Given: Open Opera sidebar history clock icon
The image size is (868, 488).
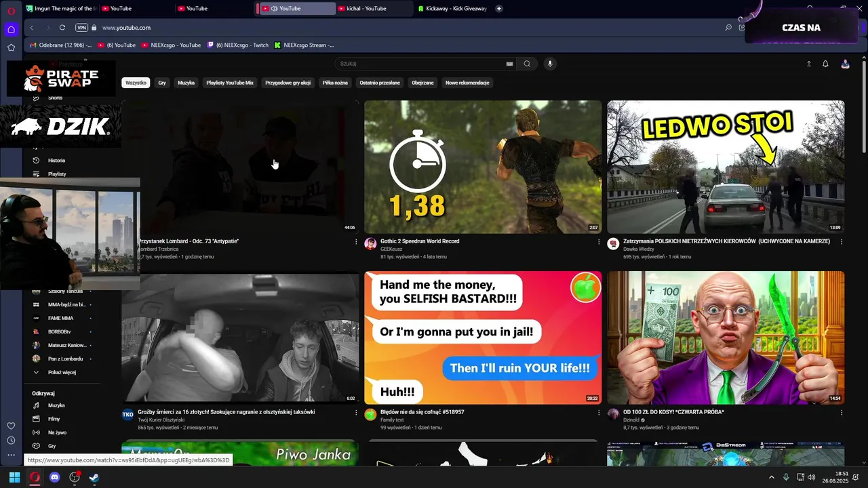Looking at the screenshot, I should 11,441.
